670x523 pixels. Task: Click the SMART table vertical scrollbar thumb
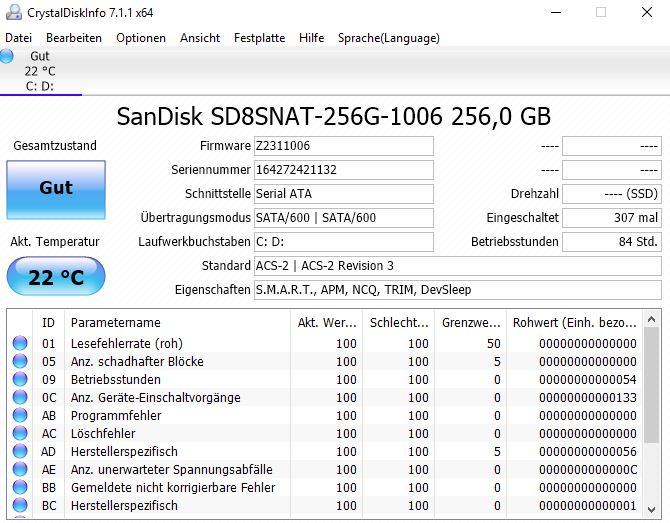coord(652,385)
